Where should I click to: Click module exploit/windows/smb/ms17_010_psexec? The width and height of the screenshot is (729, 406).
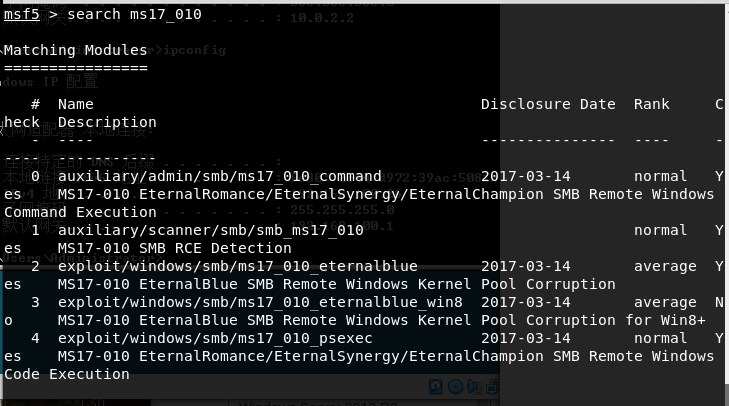(215, 338)
